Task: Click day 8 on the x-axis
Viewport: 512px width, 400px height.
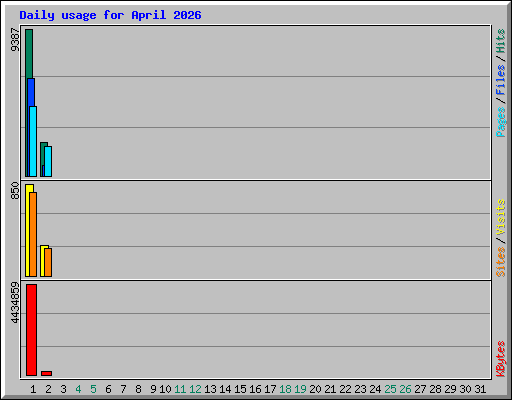Action: [x=138, y=389]
